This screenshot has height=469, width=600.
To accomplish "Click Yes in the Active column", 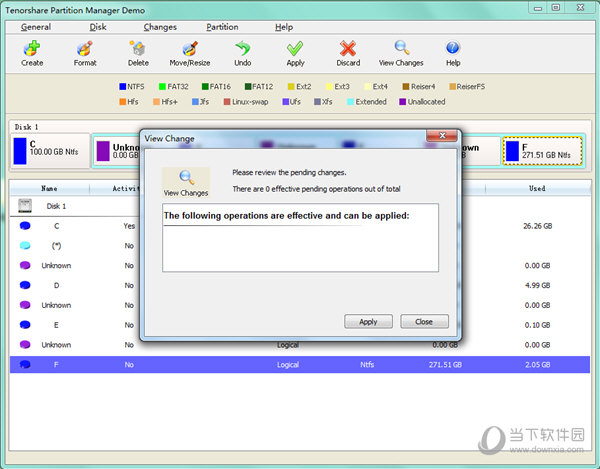I will 129,226.
